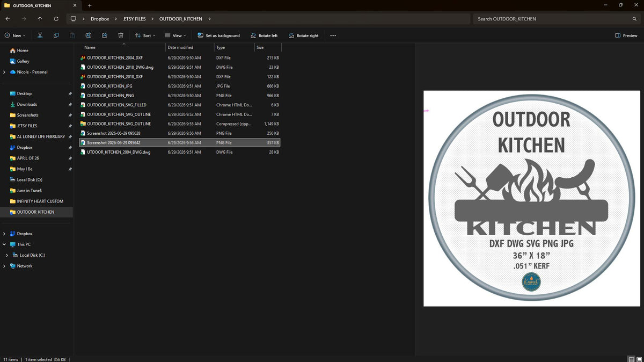Select file OUTDOOR_KITCHEN_2004_DXF

(x=180, y=57)
